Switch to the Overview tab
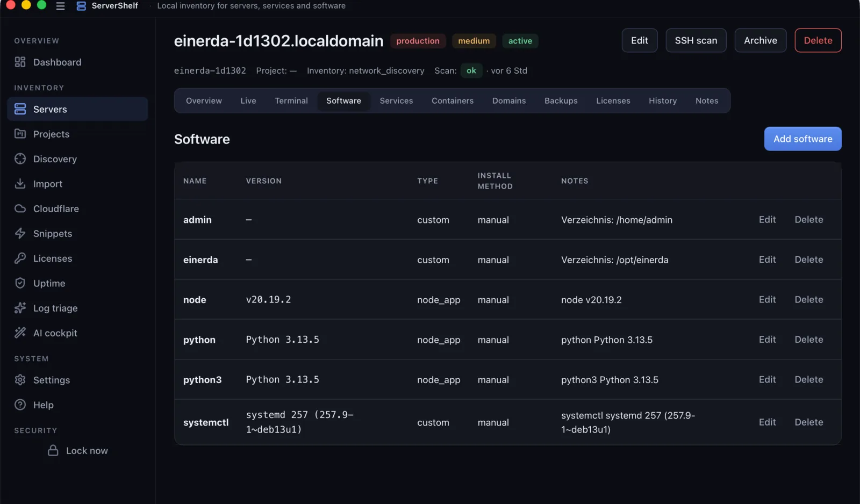This screenshot has height=504, width=860. [204, 101]
